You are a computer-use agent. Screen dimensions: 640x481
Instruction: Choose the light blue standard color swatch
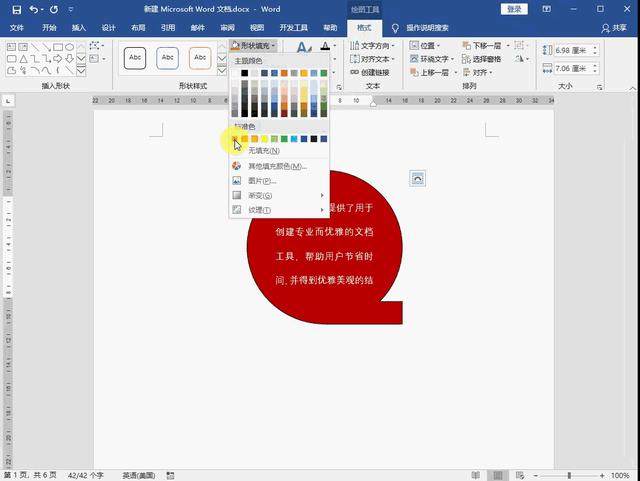pyautogui.click(x=294, y=139)
